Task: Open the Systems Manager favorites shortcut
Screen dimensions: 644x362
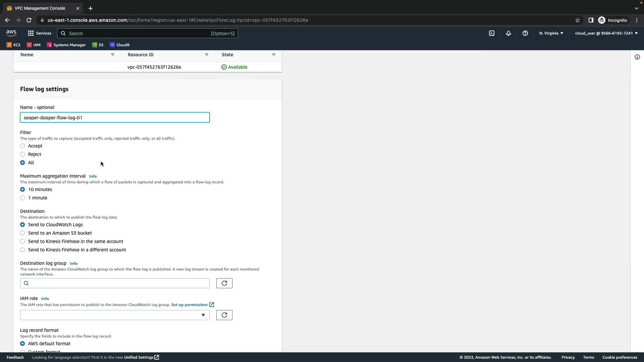Action: (66, 45)
